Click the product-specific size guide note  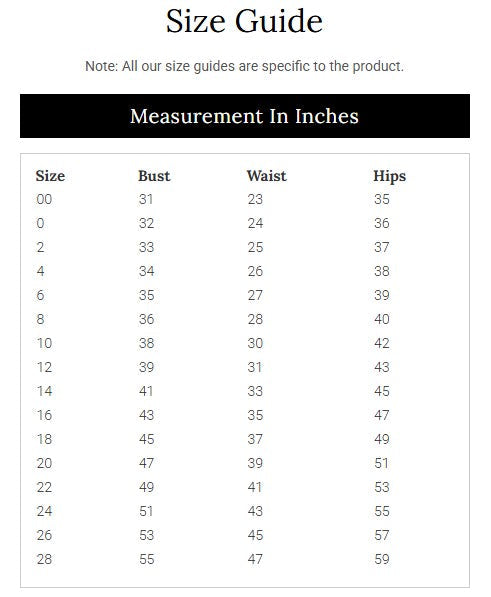click(244, 66)
